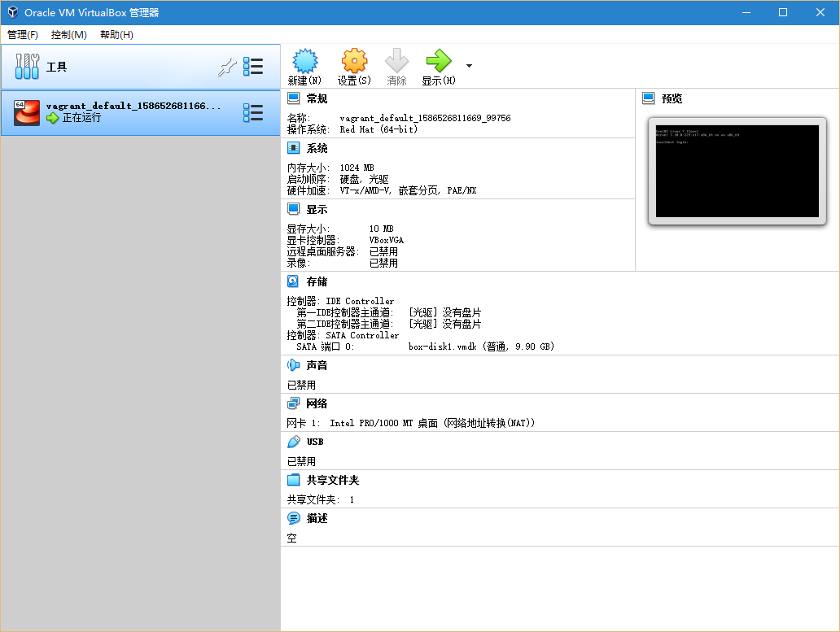
Task: Click the name vagrant_default_1586526811669_99756
Action: tap(425, 118)
